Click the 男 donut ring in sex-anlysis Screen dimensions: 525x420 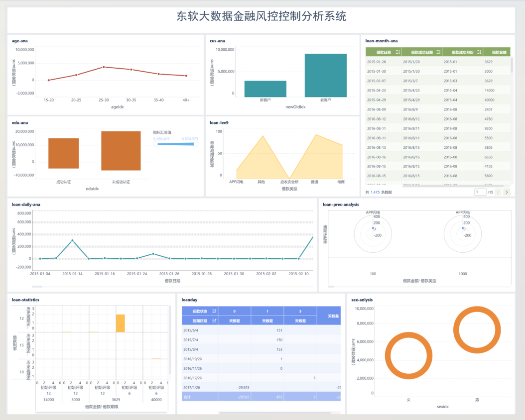click(x=477, y=330)
